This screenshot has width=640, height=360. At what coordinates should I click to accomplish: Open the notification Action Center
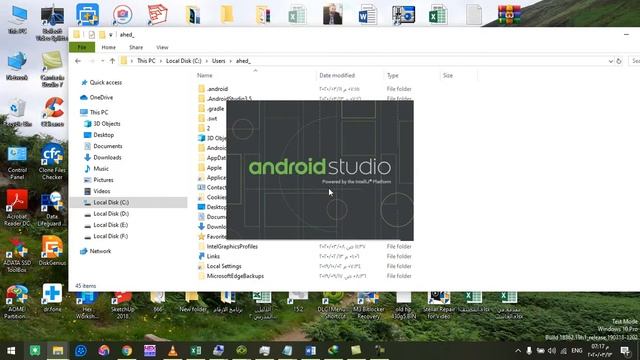[x=625, y=351]
